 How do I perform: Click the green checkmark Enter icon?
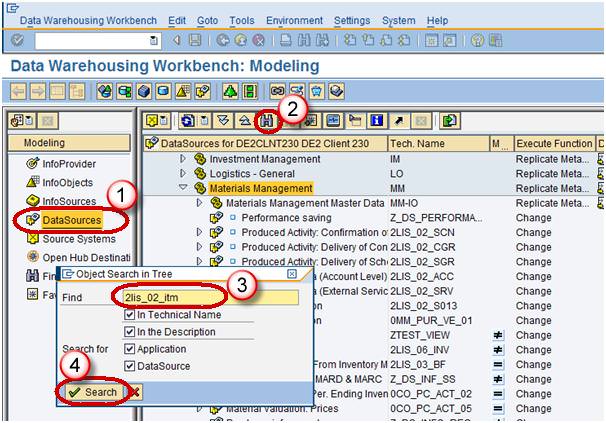pyautogui.click(x=18, y=40)
